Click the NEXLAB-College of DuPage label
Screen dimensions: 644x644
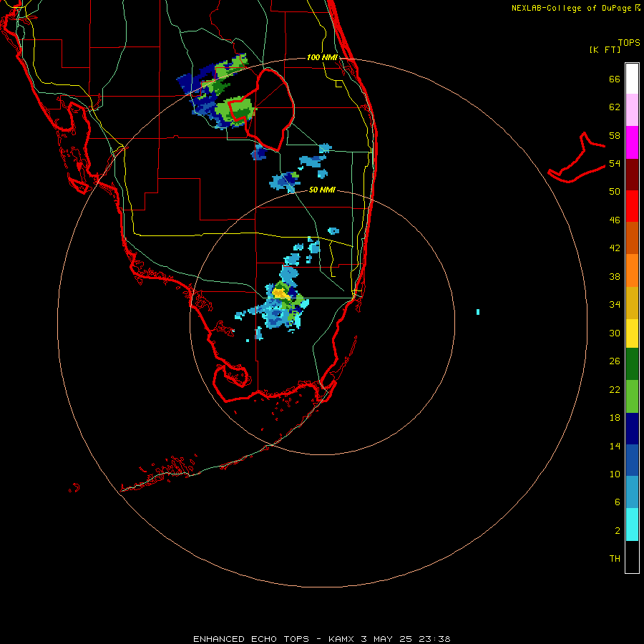pyautogui.click(x=571, y=8)
